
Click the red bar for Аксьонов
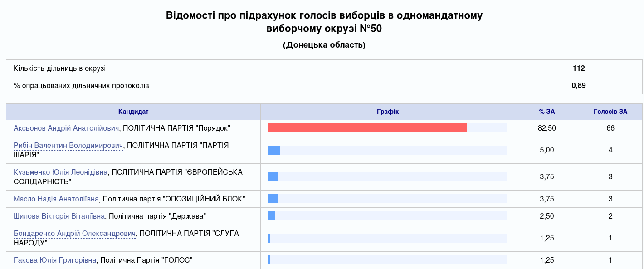(x=367, y=128)
